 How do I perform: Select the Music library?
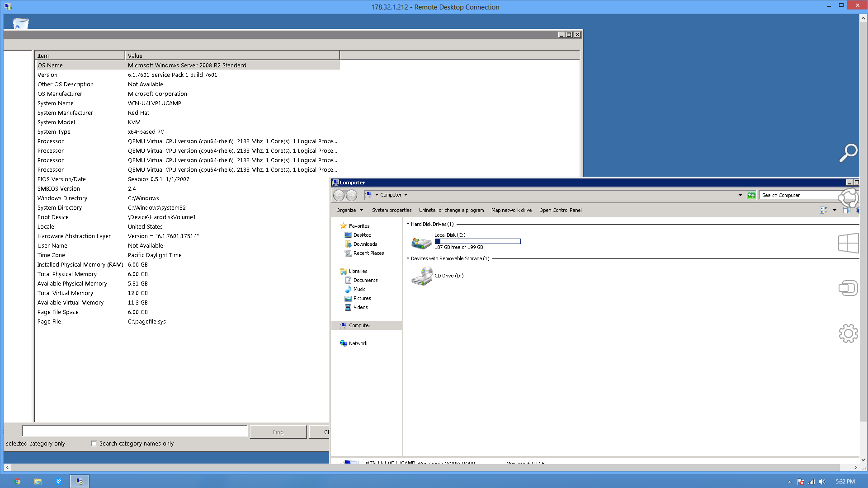click(359, 289)
